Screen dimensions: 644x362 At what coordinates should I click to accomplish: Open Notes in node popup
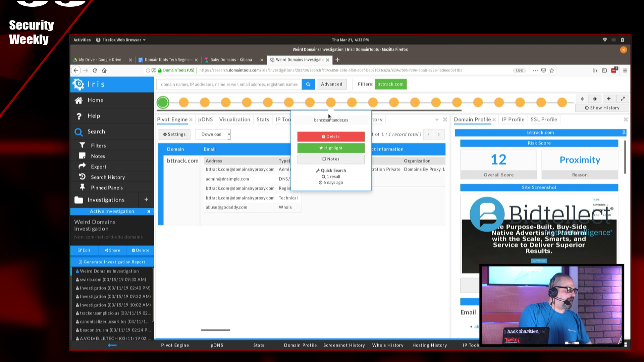(331, 159)
